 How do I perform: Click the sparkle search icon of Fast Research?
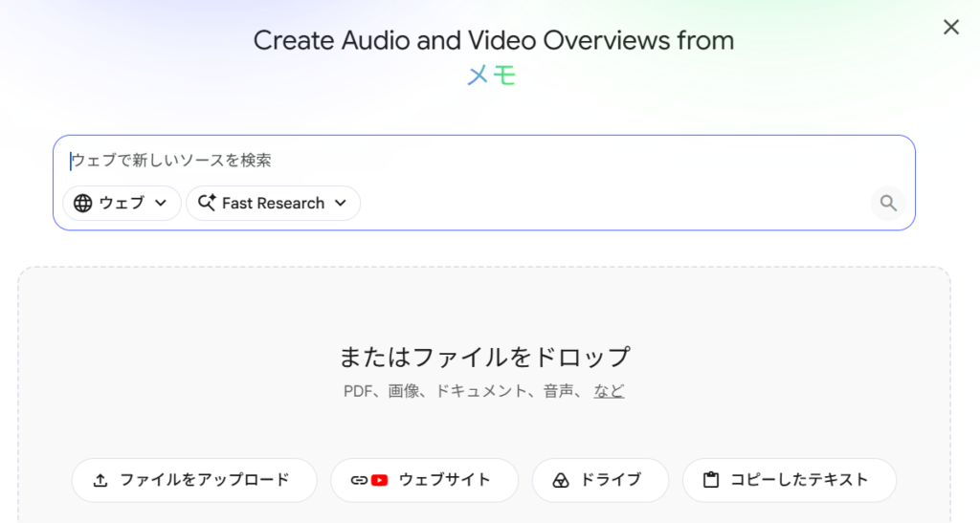click(x=207, y=203)
